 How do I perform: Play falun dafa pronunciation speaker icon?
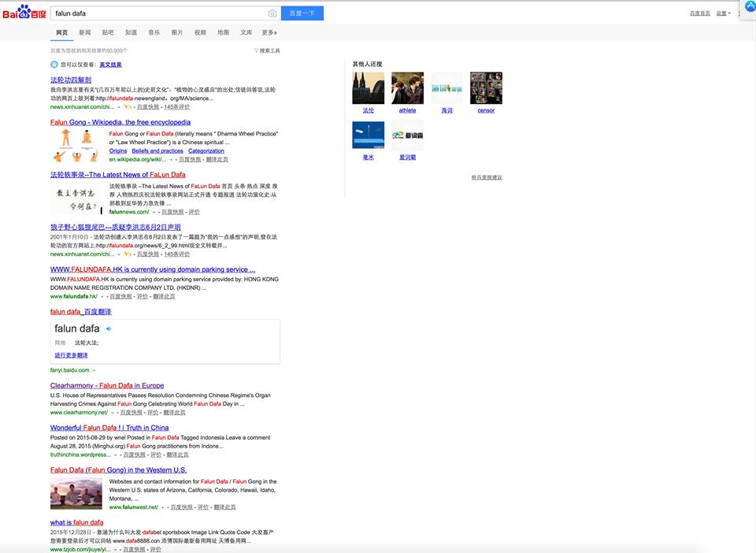coord(109,328)
